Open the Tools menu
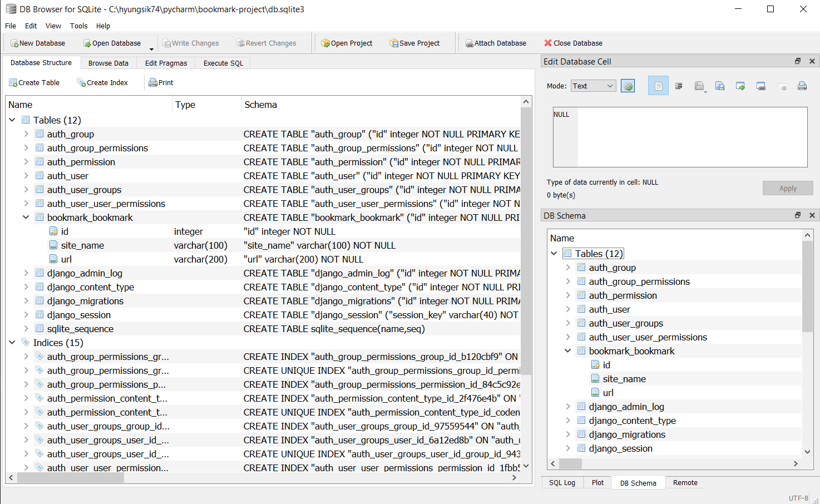 79,26
